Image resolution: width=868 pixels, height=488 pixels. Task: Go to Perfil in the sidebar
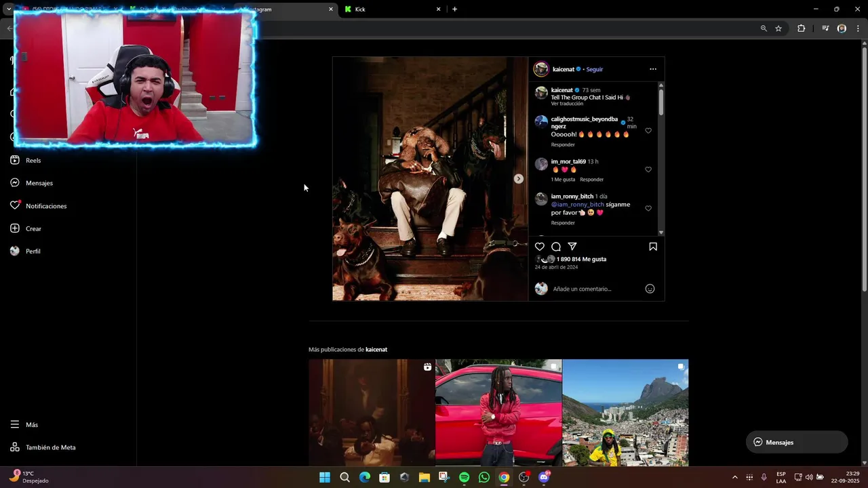tap(26, 251)
